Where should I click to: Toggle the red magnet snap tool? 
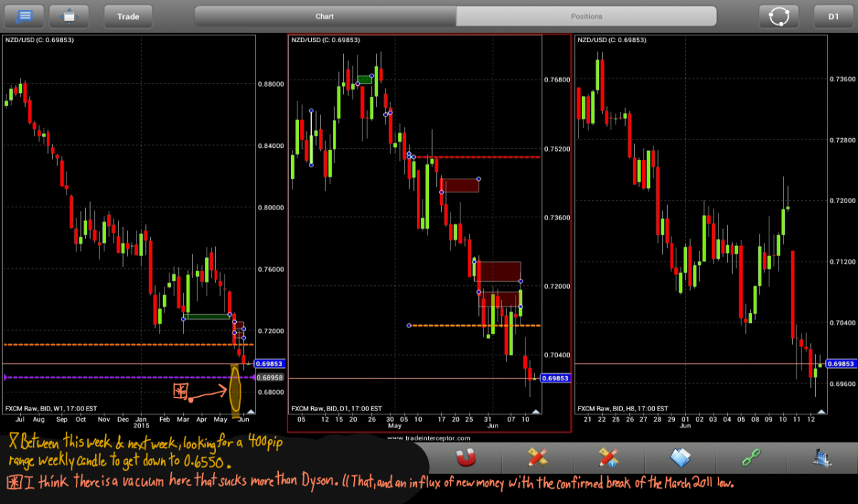[465, 457]
